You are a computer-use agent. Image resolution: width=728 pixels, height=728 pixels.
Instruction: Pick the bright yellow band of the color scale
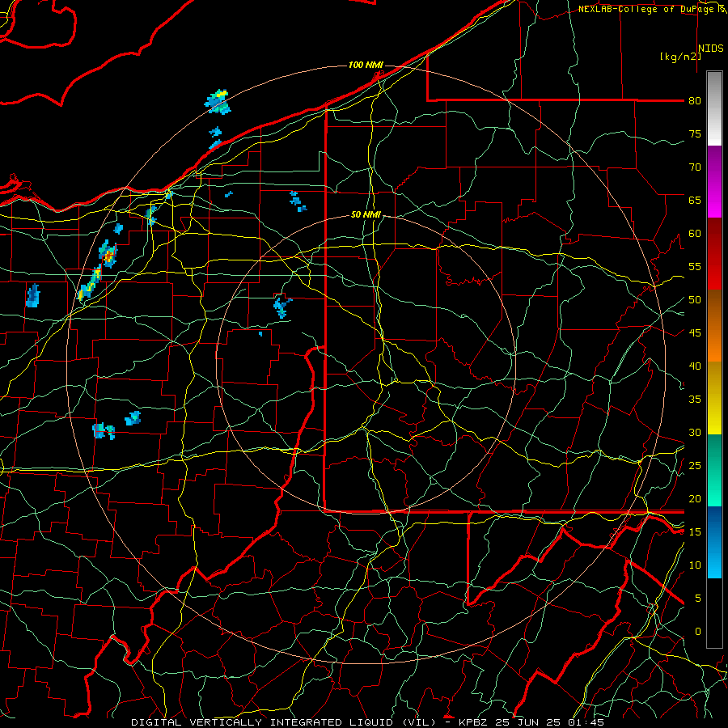point(714,398)
